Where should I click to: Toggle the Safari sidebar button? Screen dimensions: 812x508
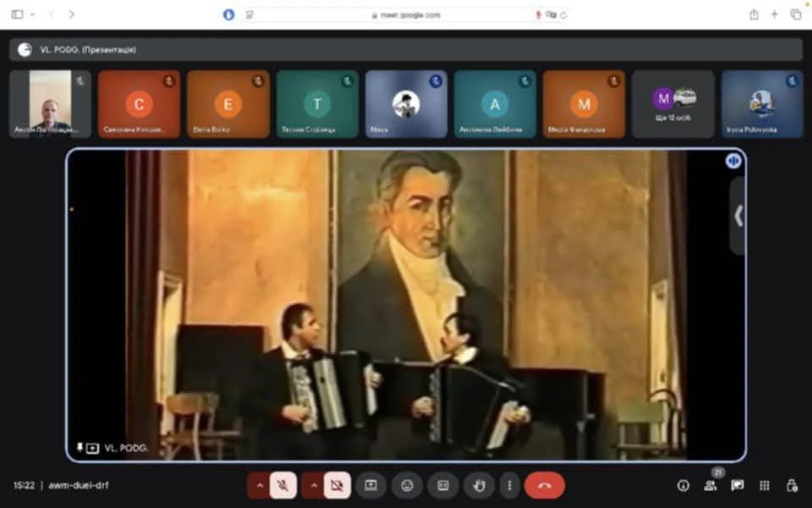[x=17, y=14]
